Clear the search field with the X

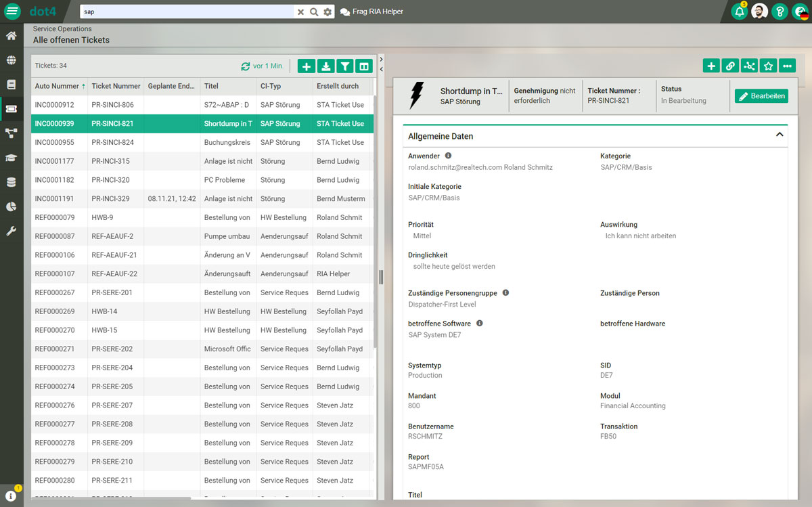tap(300, 12)
